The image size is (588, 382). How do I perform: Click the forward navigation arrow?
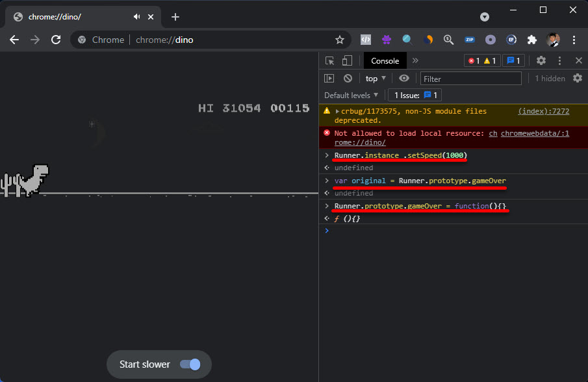[35, 40]
